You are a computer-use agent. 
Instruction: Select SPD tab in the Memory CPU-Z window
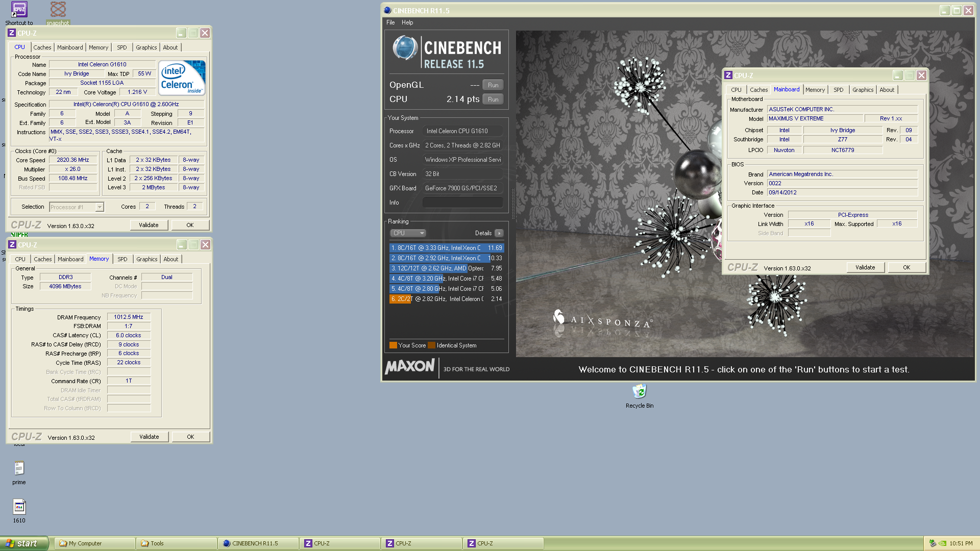[x=122, y=259]
